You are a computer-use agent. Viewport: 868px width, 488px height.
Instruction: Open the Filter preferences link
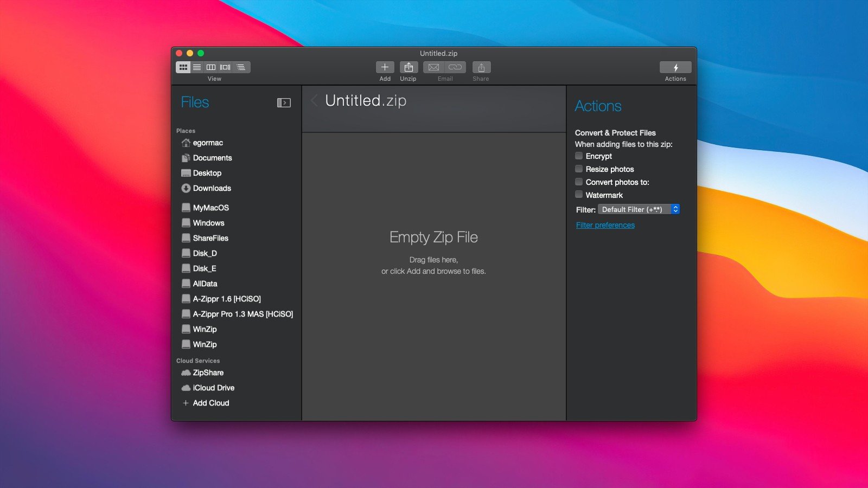point(605,225)
